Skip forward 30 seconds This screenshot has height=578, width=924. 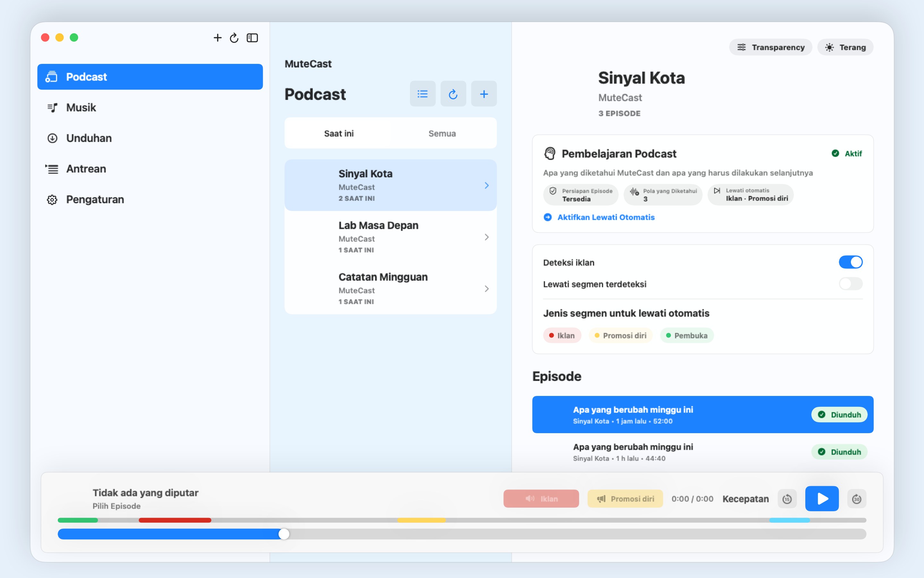point(856,498)
